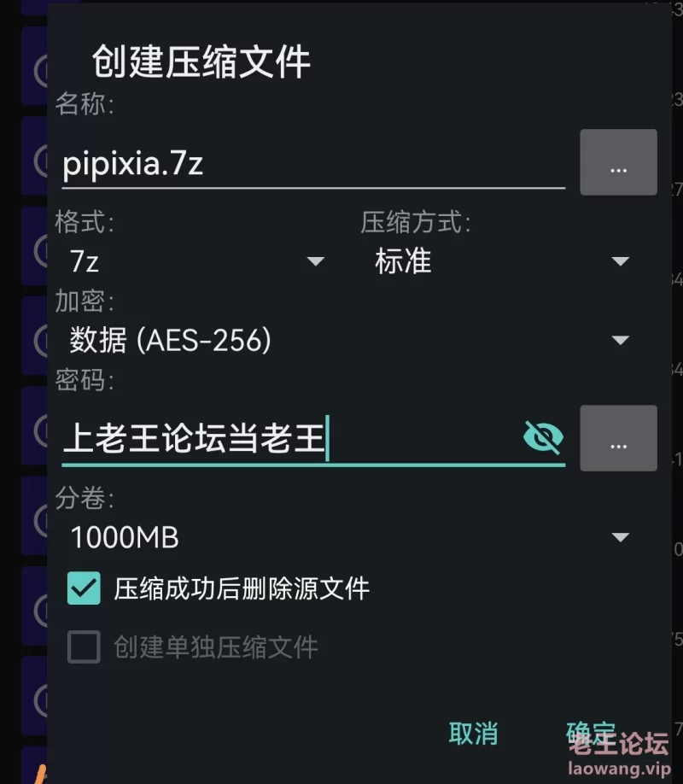Select the 压缩成功后删除源文件 label text
This screenshot has height=784, width=683.
[x=242, y=588]
